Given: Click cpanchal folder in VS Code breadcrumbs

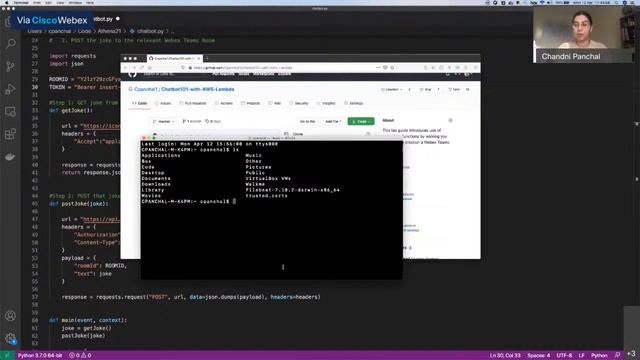Looking at the screenshot, I should [x=60, y=31].
